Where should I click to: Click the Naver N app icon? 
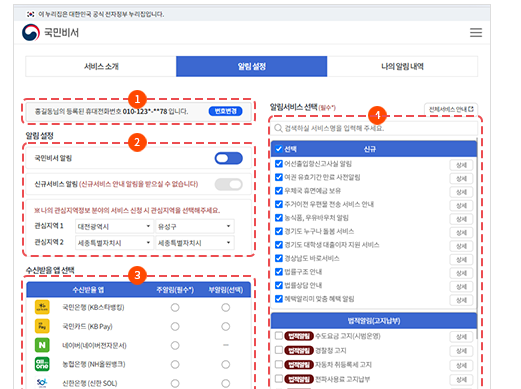[42, 345]
